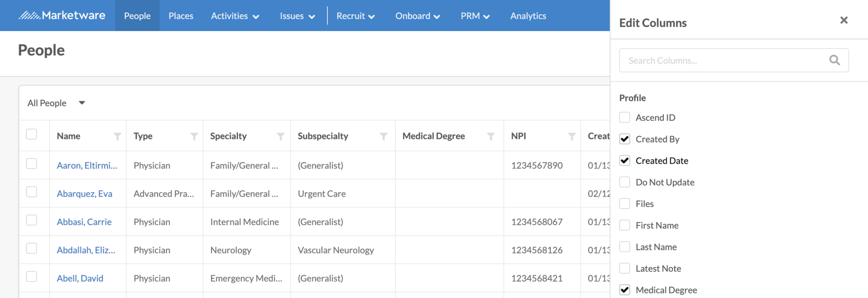Expand the Issues menu
Image resolution: width=868 pixels, height=298 pixels.
tap(297, 16)
